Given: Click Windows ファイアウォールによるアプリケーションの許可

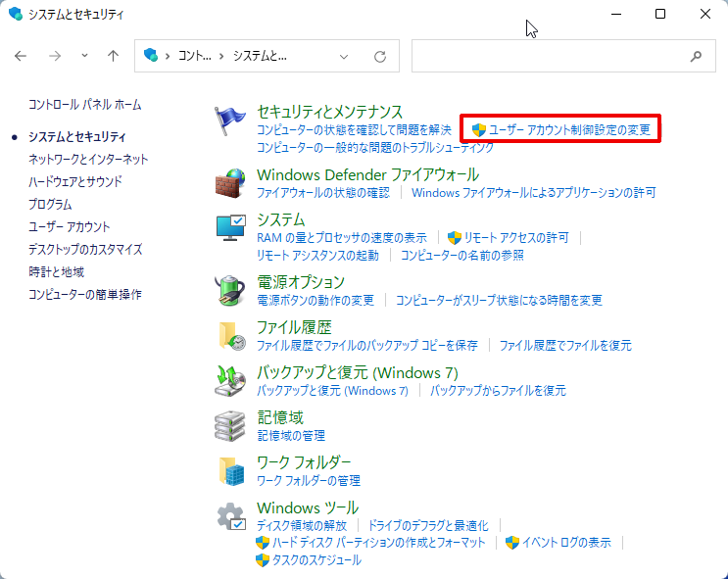Looking at the screenshot, I should [533, 192].
